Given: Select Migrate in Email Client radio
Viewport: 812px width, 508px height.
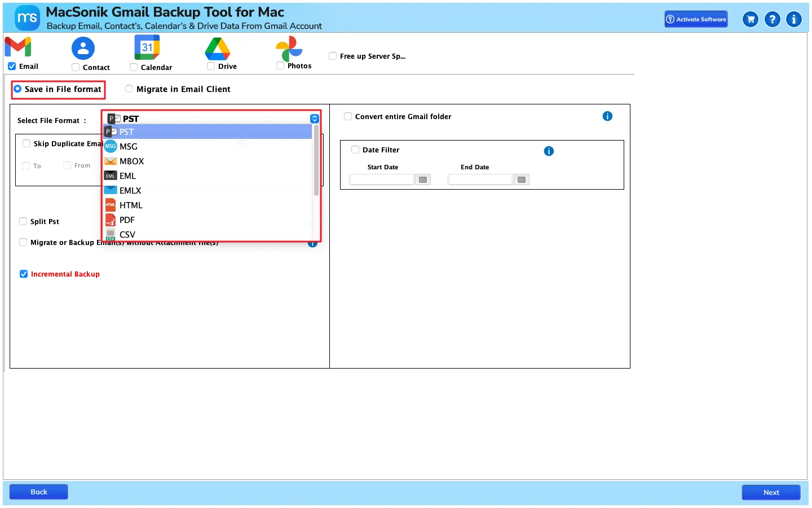Looking at the screenshot, I should (129, 89).
